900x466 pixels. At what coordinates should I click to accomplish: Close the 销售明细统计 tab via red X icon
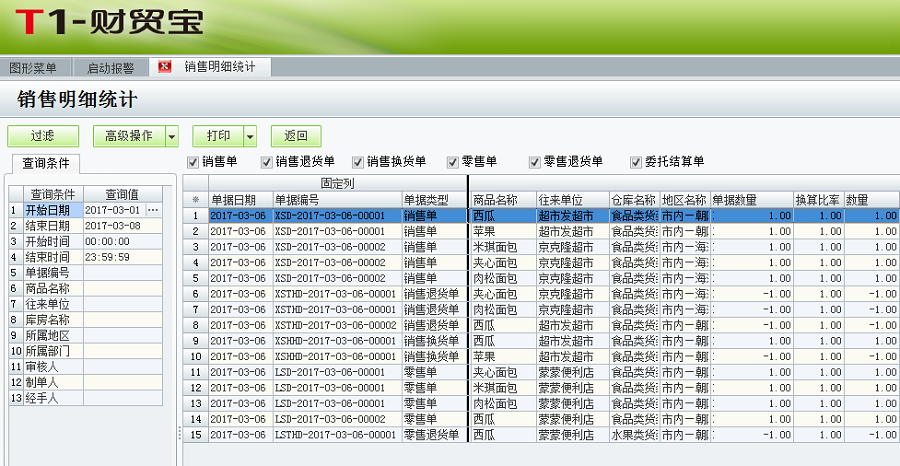pyautogui.click(x=165, y=68)
